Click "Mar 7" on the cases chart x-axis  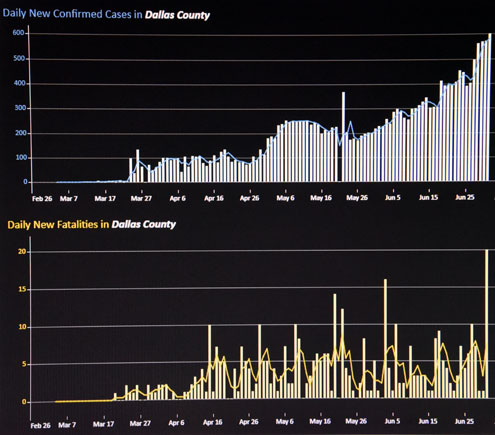69,199
